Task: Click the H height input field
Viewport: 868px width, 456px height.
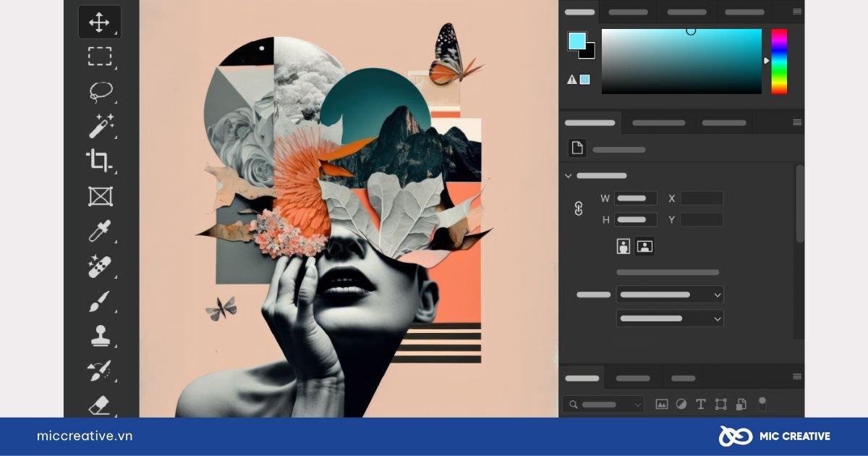Action: (x=636, y=219)
